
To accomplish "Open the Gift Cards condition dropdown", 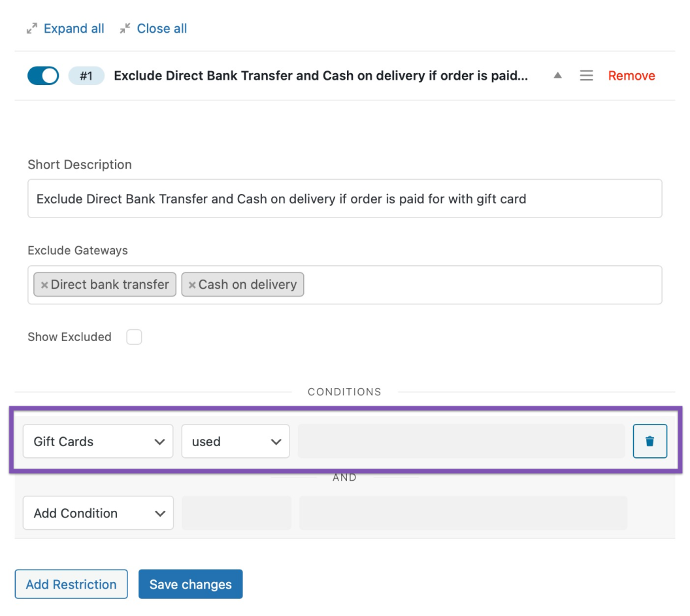I will click(x=97, y=441).
